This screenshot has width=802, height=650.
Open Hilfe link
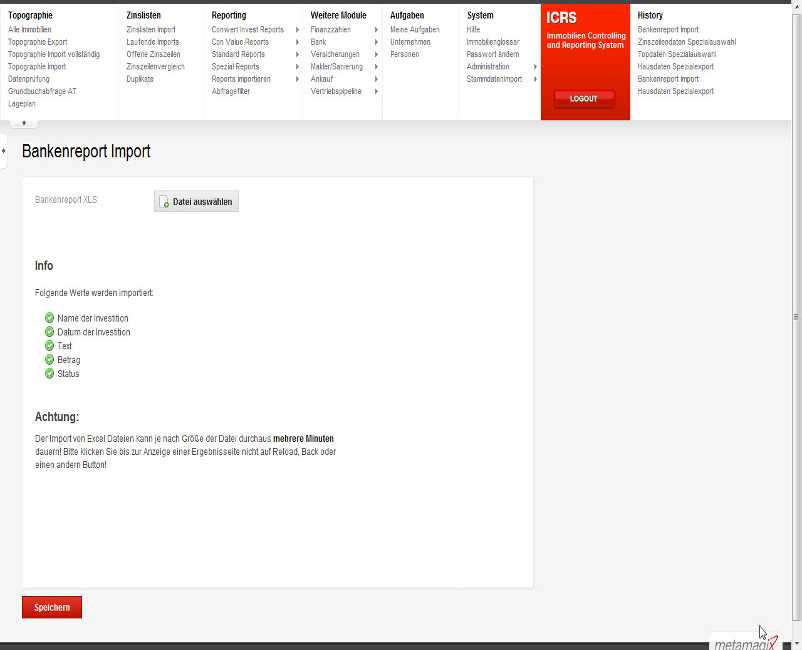click(473, 30)
